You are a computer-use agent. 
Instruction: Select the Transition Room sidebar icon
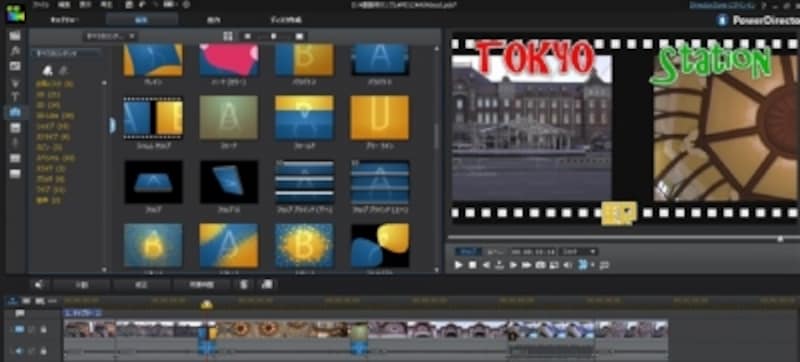point(15,112)
